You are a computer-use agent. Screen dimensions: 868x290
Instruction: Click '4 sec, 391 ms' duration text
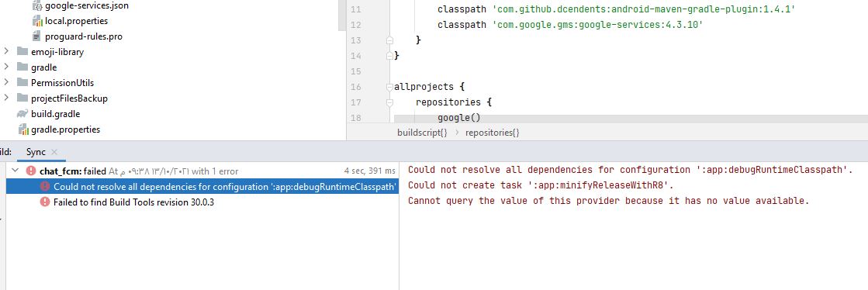pyautogui.click(x=370, y=171)
